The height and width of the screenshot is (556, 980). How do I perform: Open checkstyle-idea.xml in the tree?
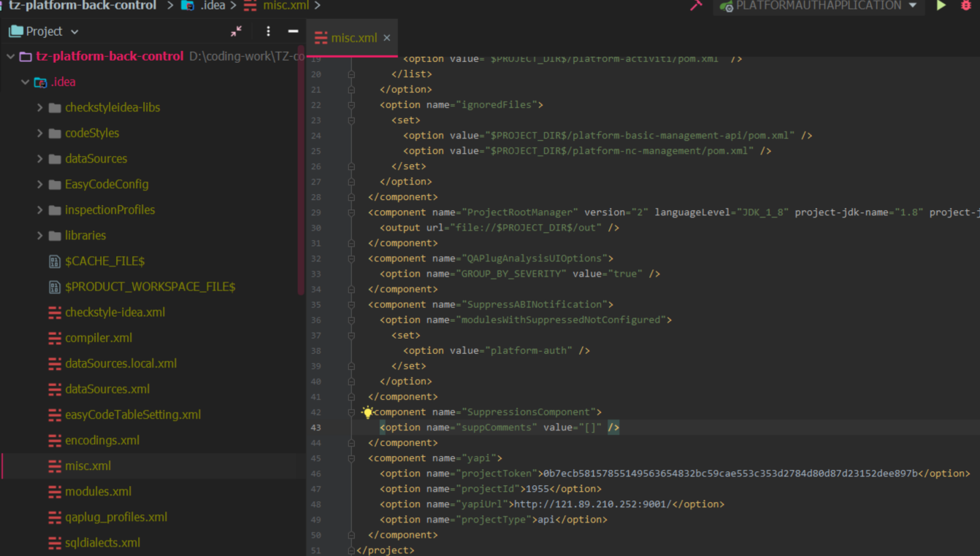click(x=115, y=312)
